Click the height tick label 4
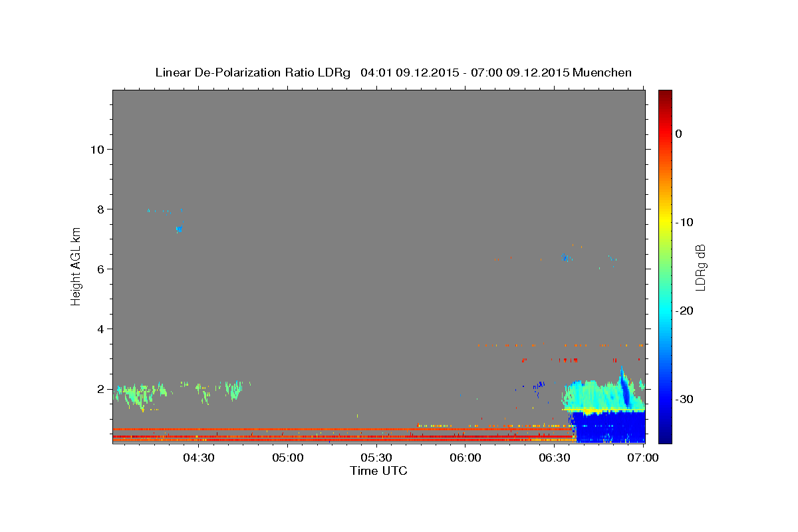Image resolution: width=798 pixels, height=532 pixels. point(101,329)
